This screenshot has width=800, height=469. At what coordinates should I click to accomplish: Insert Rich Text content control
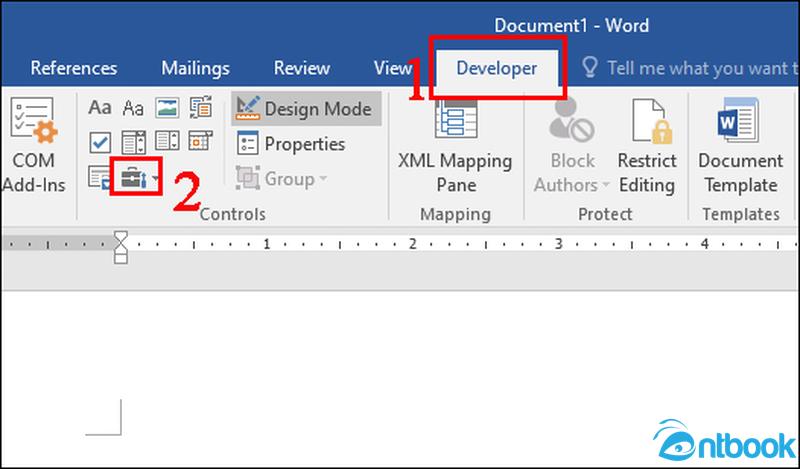pos(99,108)
